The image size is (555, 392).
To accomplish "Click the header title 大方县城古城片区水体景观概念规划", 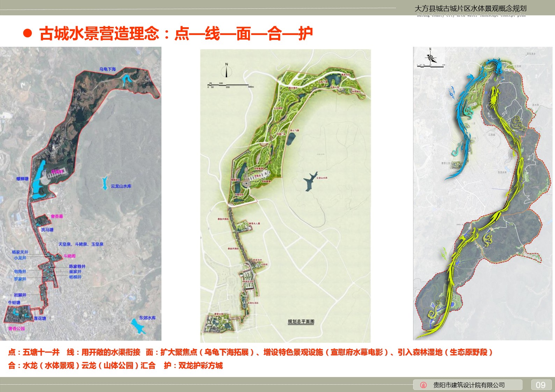I will click(470, 8).
